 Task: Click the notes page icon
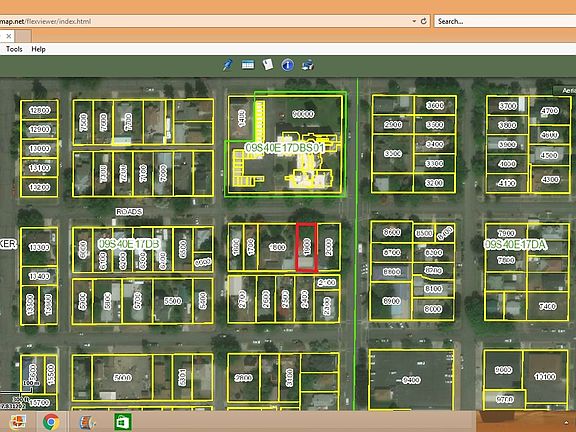pos(268,65)
